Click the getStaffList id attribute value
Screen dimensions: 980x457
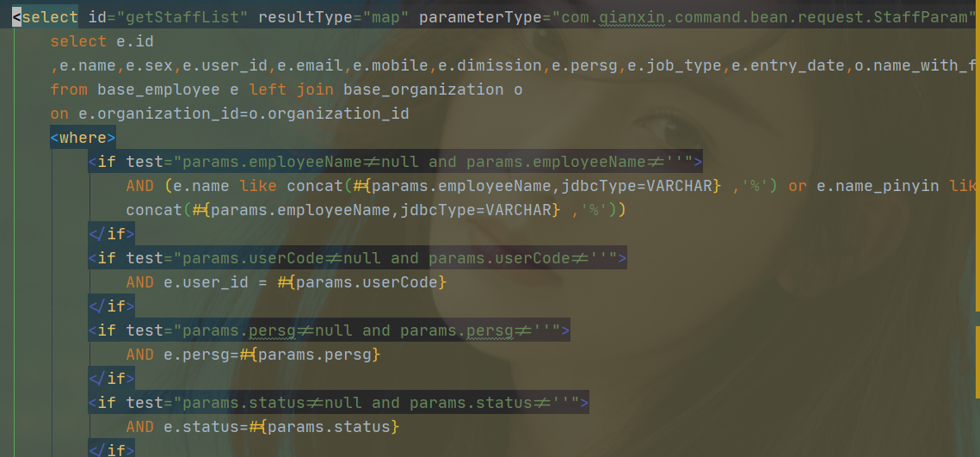pos(178,17)
